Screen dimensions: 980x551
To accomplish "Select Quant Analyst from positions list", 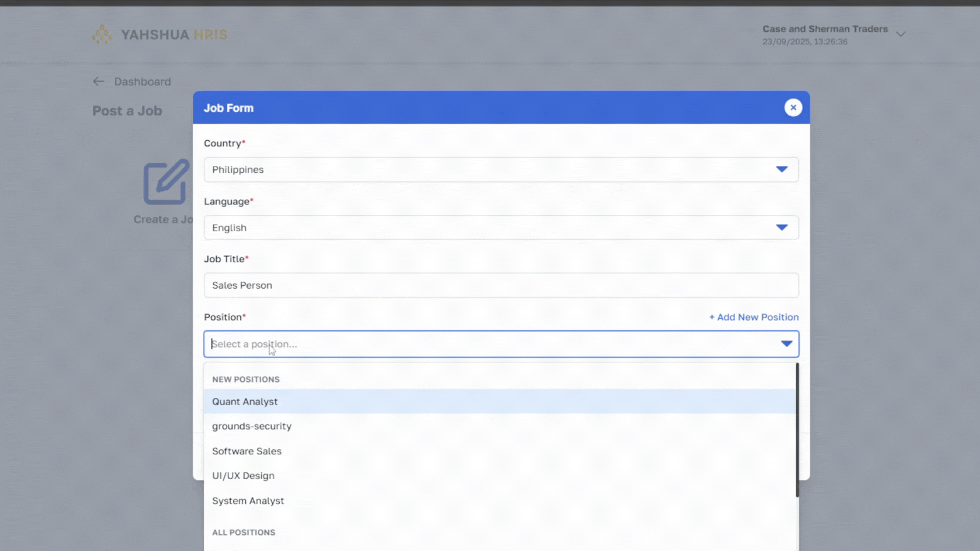I will click(245, 402).
